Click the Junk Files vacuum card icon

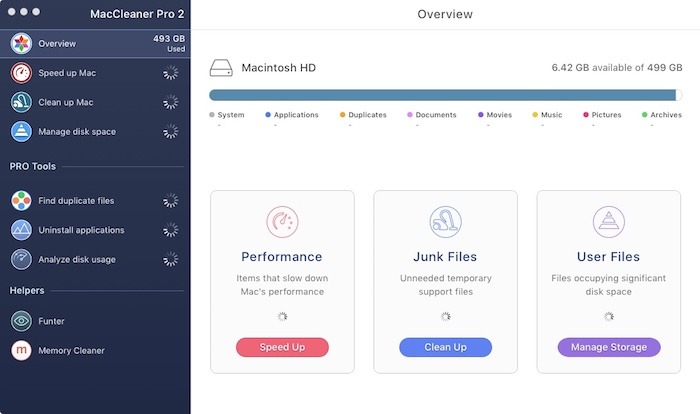pos(446,222)
